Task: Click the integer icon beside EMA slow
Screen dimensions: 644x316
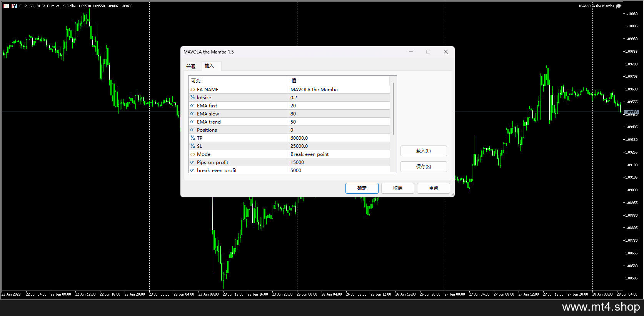Action: tap(192, 114)
